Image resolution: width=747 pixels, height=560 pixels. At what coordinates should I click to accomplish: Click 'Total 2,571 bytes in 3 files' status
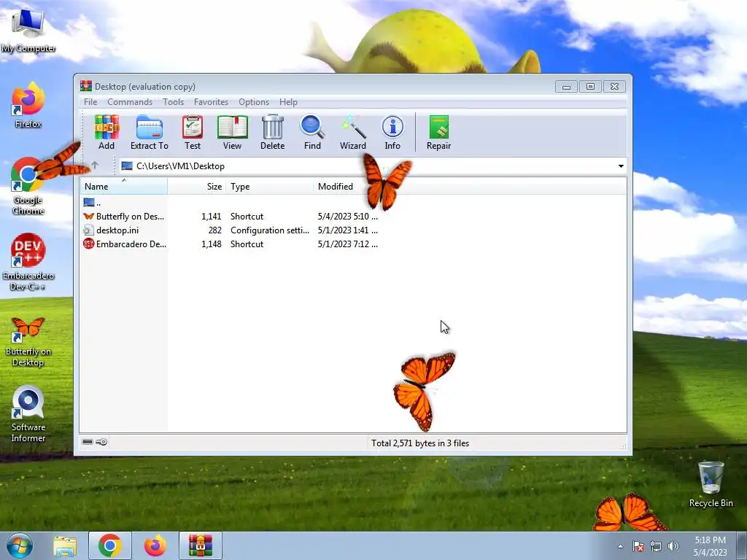click(x=420, y=443)
